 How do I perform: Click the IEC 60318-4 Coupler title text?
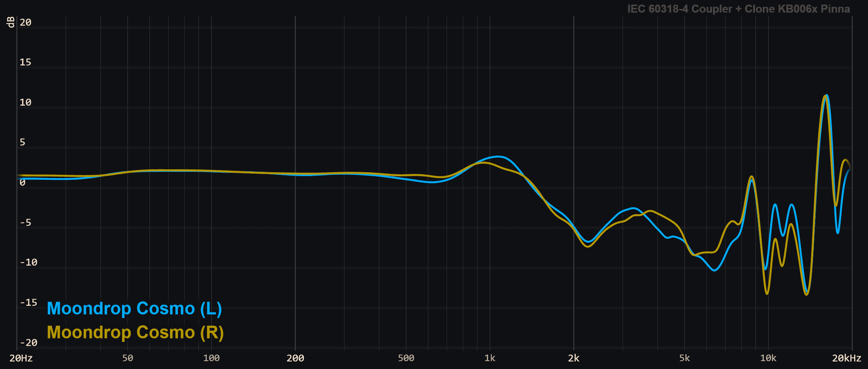pos(738,9)
